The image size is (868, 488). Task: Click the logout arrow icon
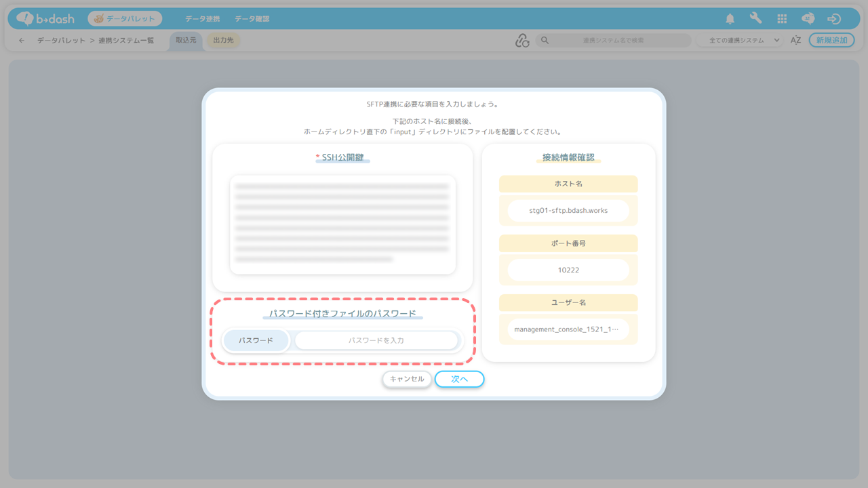tap(834, 19)
